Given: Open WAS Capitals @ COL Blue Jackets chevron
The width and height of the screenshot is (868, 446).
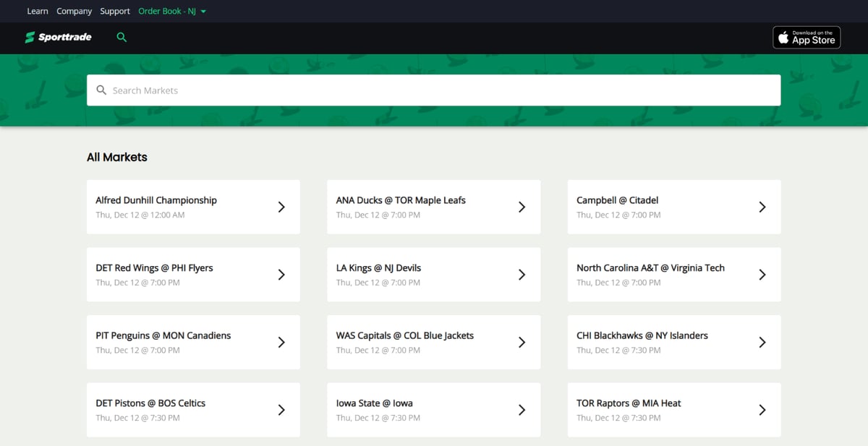Looking at the screenshot, I should 522,342.
